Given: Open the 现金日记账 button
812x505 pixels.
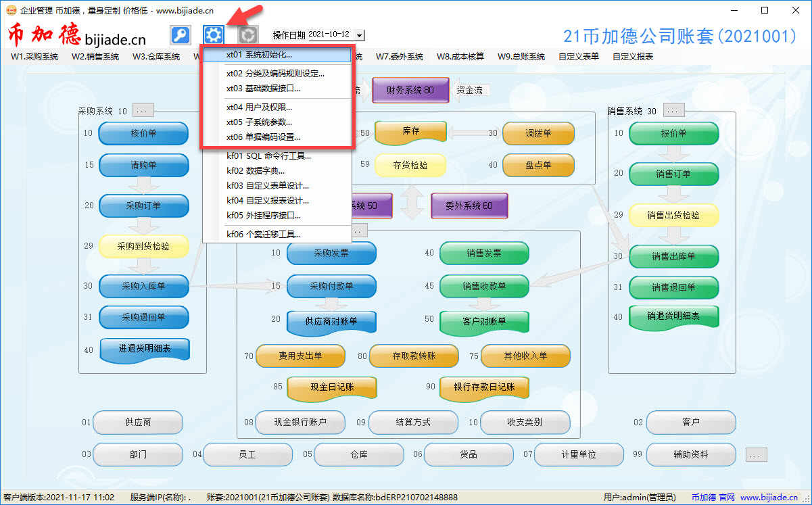Looking at the screenshot, I should pos(332,387).
